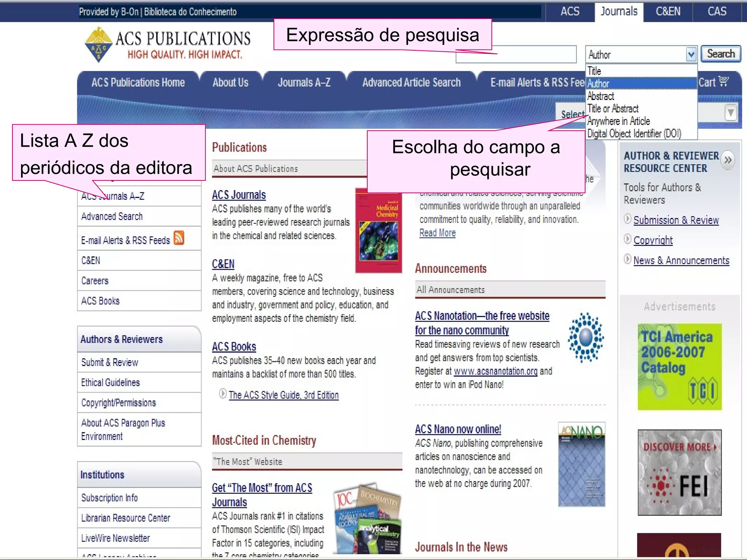The height and width of the screenshot is (560, 747).
Task: Click the TCI America catalog advertisement
Action: (x=680, y=367)
